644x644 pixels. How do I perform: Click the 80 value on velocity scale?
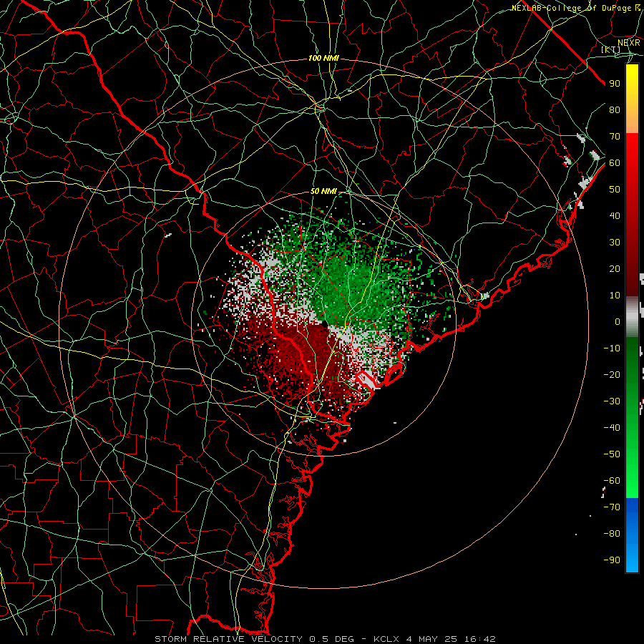pyautogui.click(x=615, y=109)
